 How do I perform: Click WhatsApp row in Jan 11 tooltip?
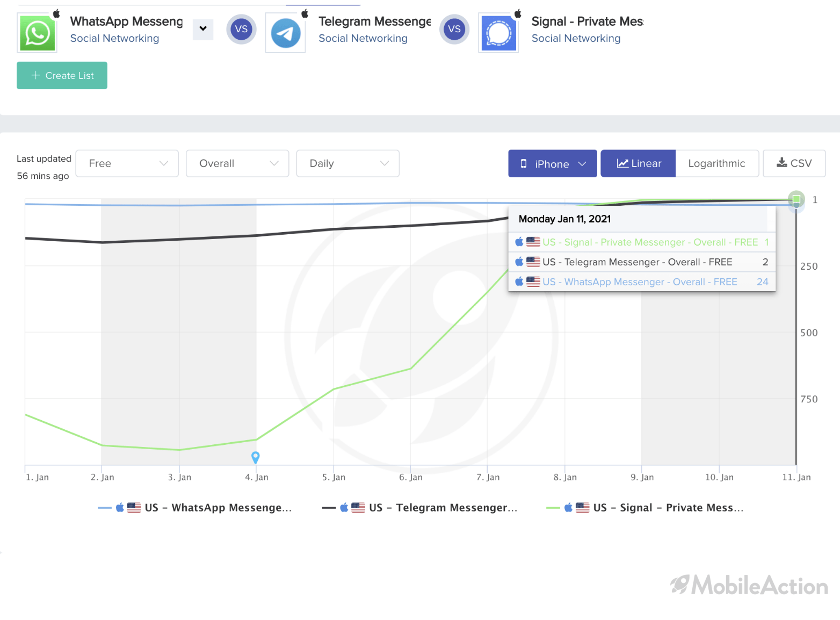click(642, 282)
